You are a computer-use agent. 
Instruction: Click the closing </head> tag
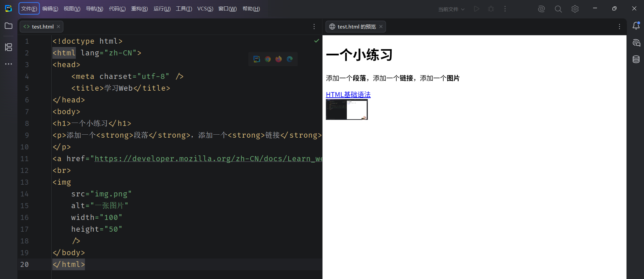point(69,100)
